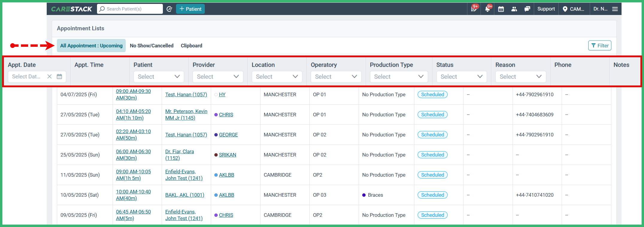This screenshot has height=227, width=644.
Task: Click the CareStack logo
Action: (72, 9)
